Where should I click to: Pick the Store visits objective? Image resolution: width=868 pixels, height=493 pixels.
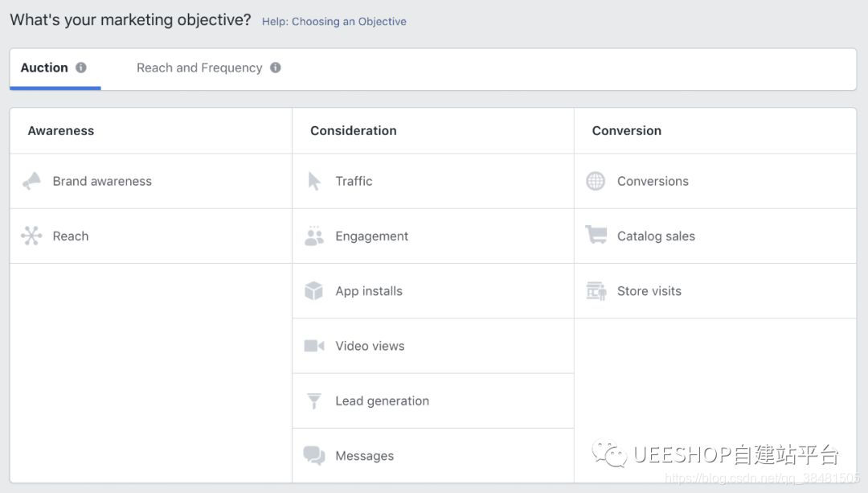pos(715,291)
